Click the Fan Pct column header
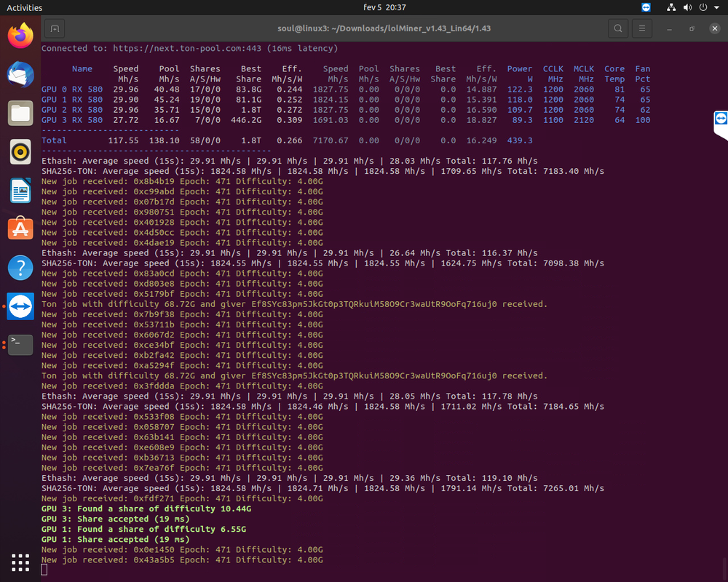The width and height of the screenshot is (728, 582). [x=643, y=73]
